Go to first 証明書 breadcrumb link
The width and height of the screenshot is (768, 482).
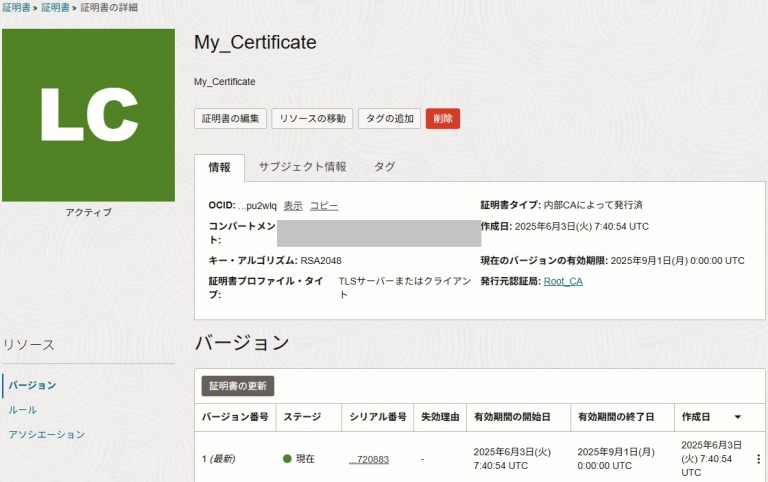point(16,7)
